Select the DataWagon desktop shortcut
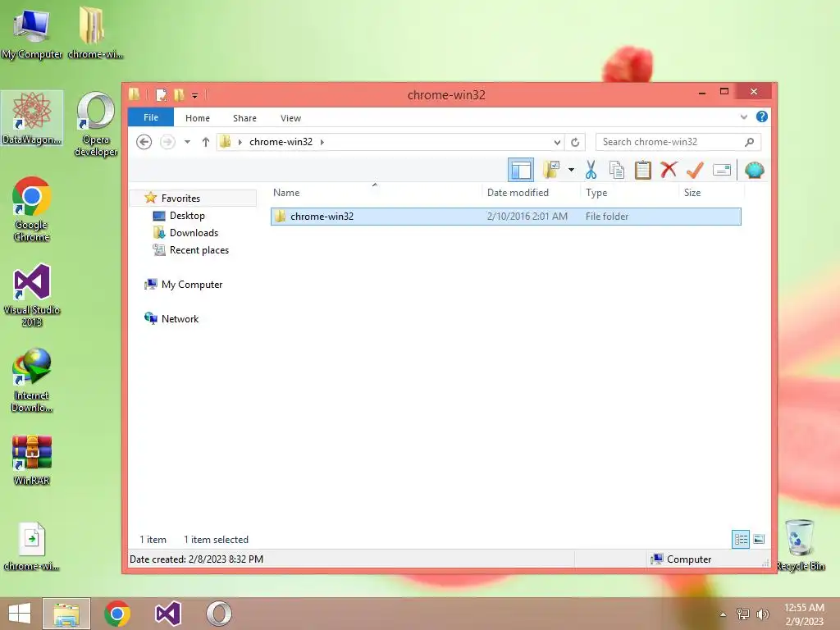 32,118
